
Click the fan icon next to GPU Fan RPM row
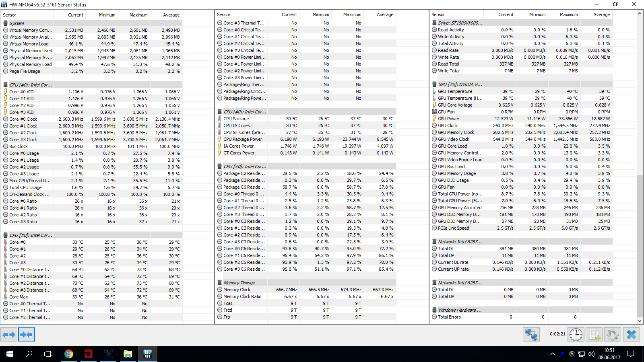[x=434, y=112]
